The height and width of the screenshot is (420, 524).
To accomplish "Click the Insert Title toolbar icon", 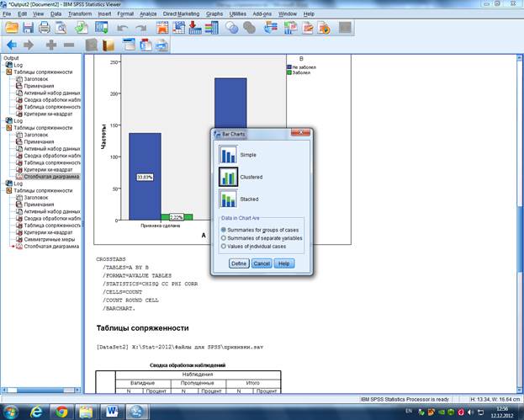I will (x=146, y=45).
